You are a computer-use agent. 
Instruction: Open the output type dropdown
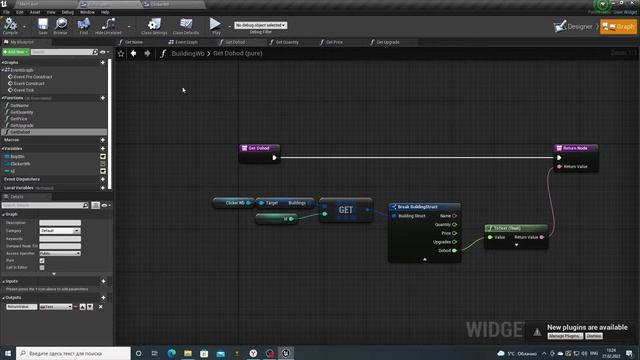(56, 307)
